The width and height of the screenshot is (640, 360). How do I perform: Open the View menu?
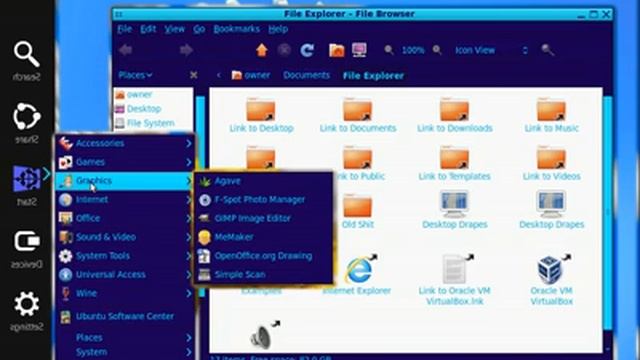coord(174,29)
